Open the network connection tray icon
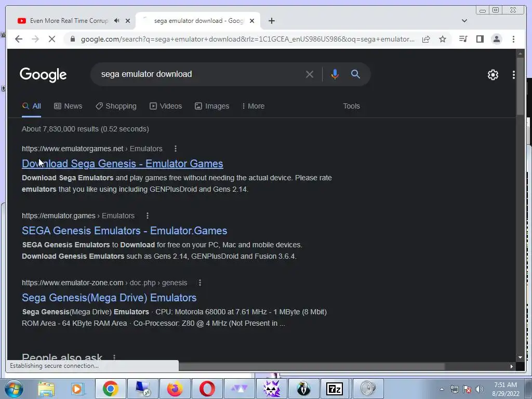The width and height of the screenshot is (532, 399). coord(454,389)
